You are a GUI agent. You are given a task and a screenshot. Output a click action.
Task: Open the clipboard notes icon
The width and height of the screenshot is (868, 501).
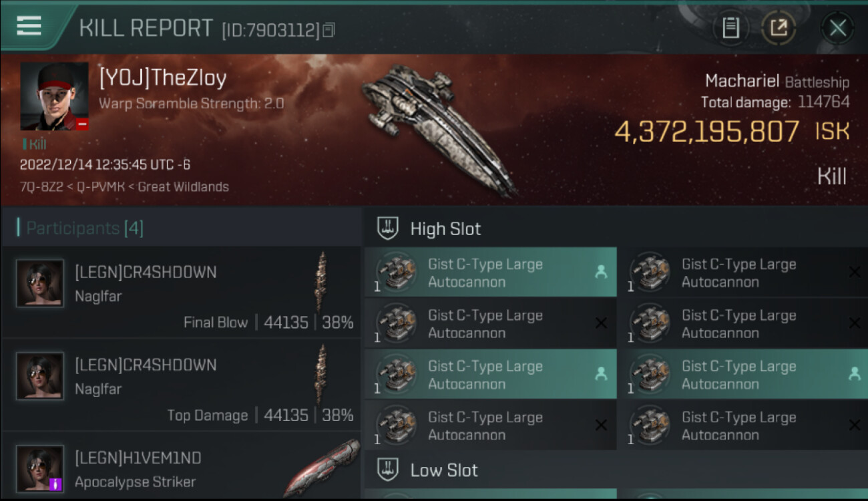pyautogui.click(x=730, y=28)
